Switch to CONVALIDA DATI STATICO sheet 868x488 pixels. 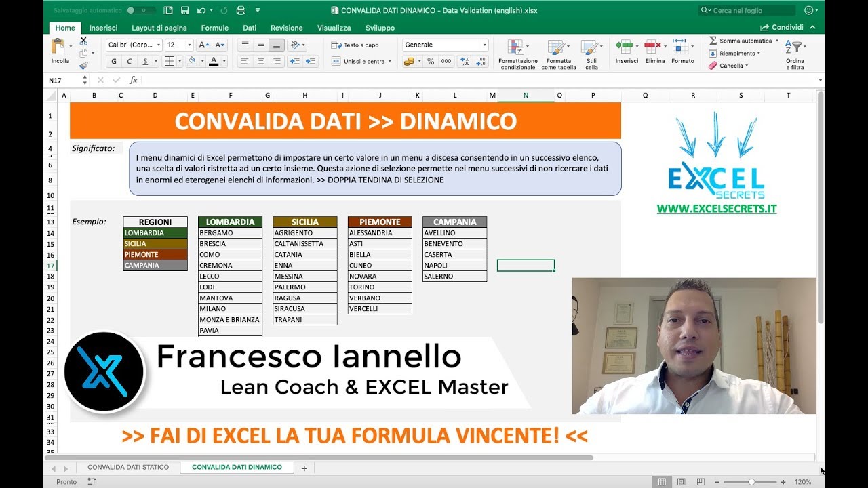(x=128, y=468)
